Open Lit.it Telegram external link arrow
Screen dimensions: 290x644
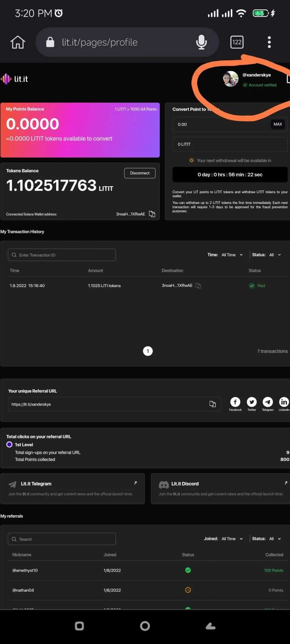pos(136,483)
